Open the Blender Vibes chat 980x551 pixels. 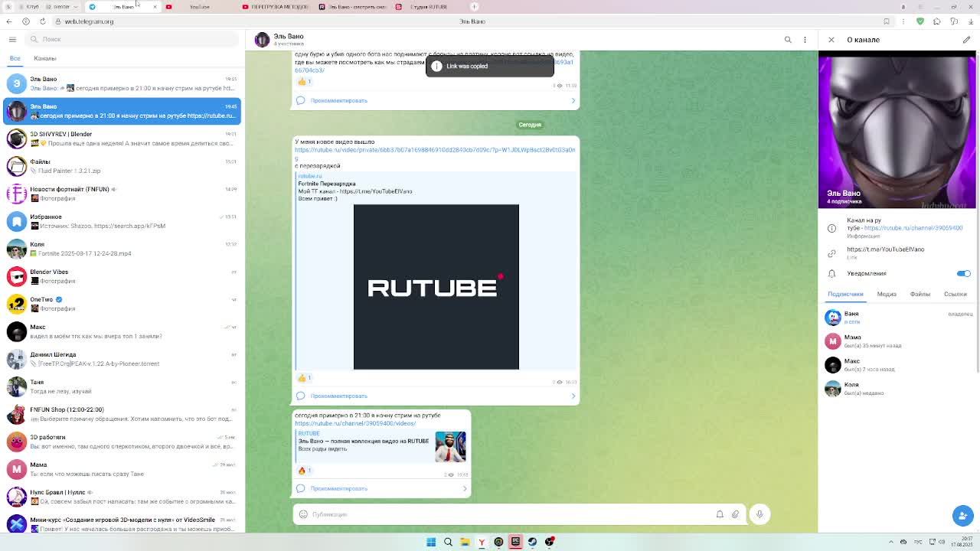pos(122,276)
